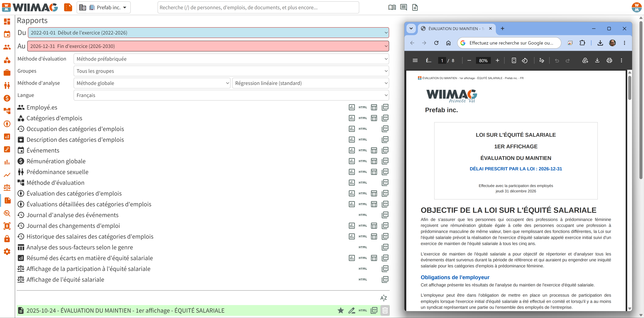Open Méthode d'évaluation dropdown
644x318 pixels.
231,59
